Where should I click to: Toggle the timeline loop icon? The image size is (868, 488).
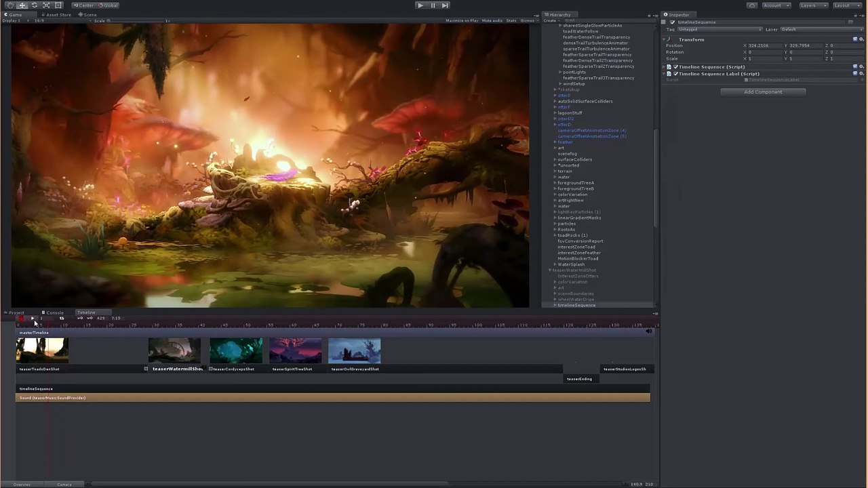tap(61, 318)
